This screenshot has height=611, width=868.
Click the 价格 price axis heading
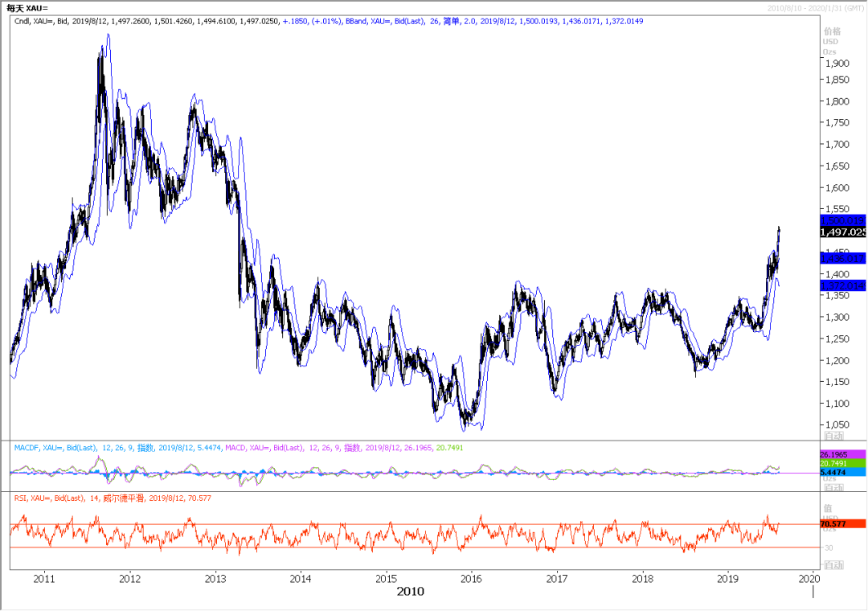click(x=832, y=31)
